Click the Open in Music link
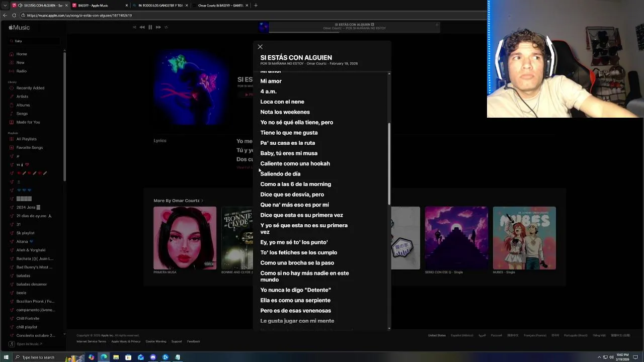The width and height of the screenshot is (644, 362). point(26,344)
